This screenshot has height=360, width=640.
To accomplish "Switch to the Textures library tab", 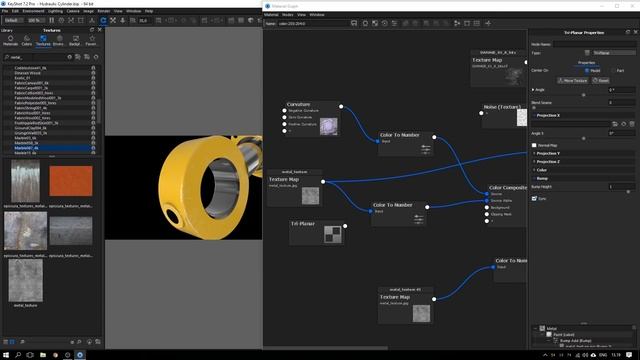I will [43, 40].
